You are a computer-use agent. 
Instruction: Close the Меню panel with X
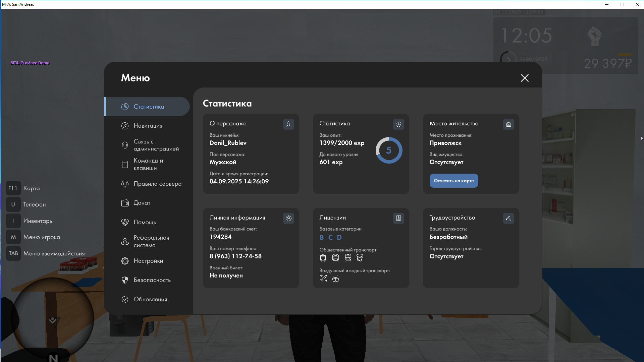[525, 78]
